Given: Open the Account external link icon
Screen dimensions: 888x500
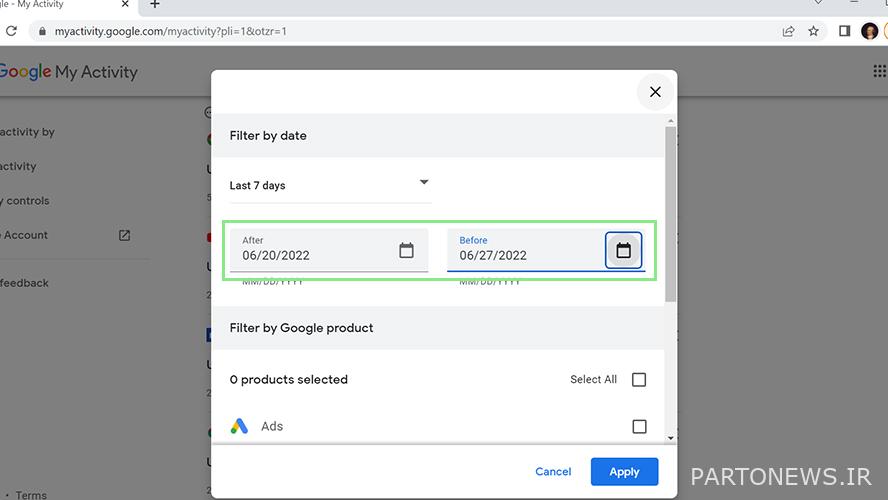Looking at the screenshot, I should (125, 235).
